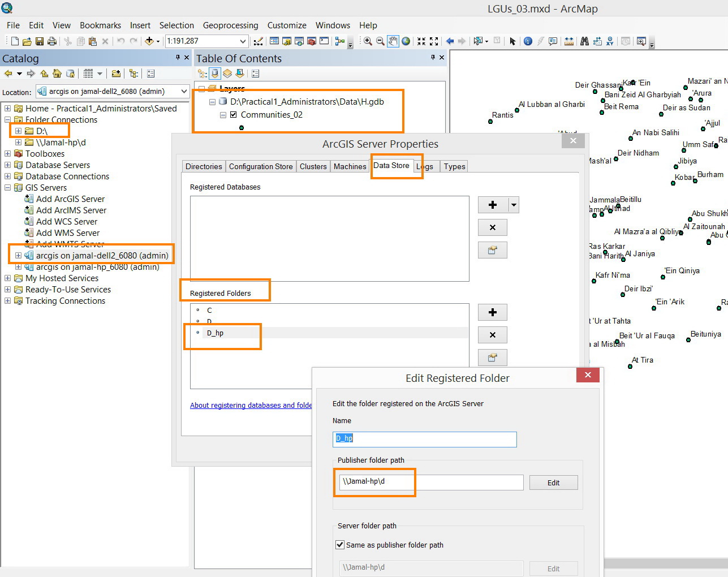Open the map scale dropdown
Screen dimensions: 728x577
[243, 41]
